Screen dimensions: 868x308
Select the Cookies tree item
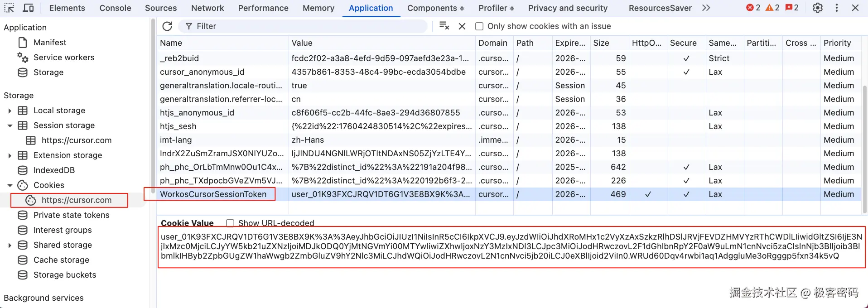[49, 185]
